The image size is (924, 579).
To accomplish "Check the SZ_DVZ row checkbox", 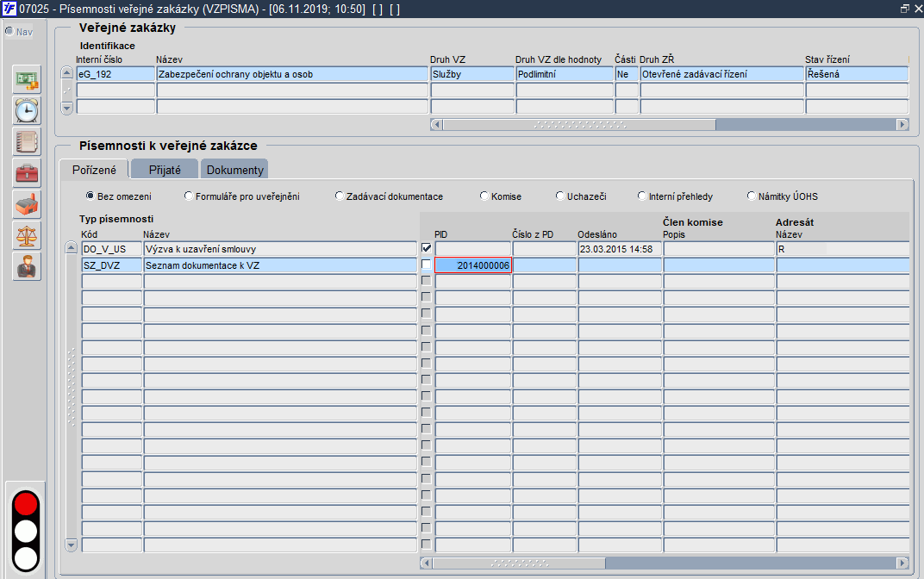I will (x=427, y=265).
